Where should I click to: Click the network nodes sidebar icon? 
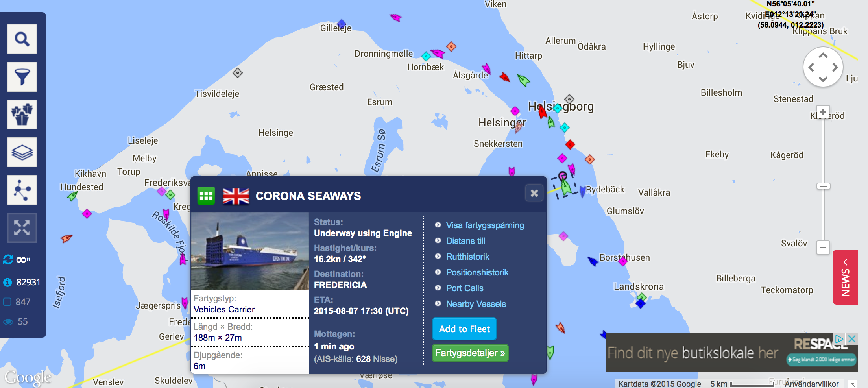(22, 190)
